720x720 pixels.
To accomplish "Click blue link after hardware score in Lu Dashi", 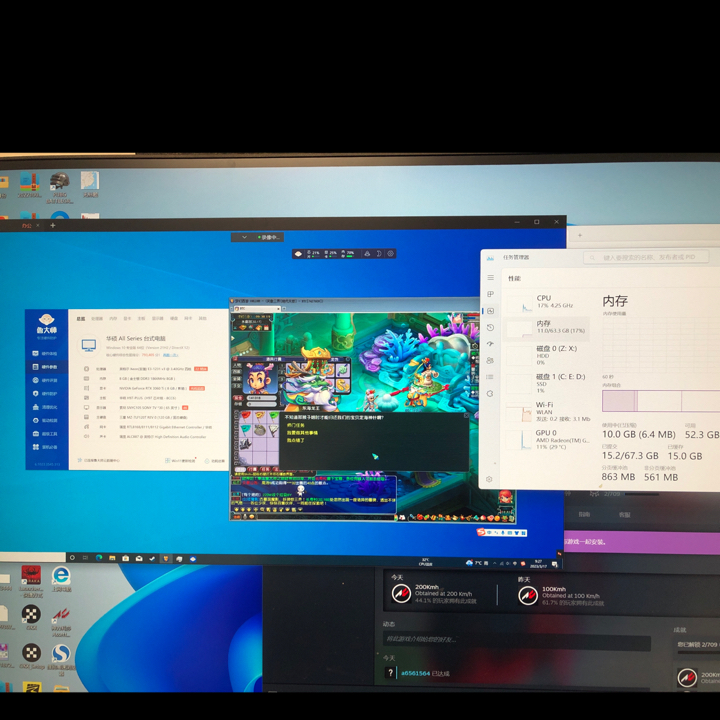I will click(170, 355).
